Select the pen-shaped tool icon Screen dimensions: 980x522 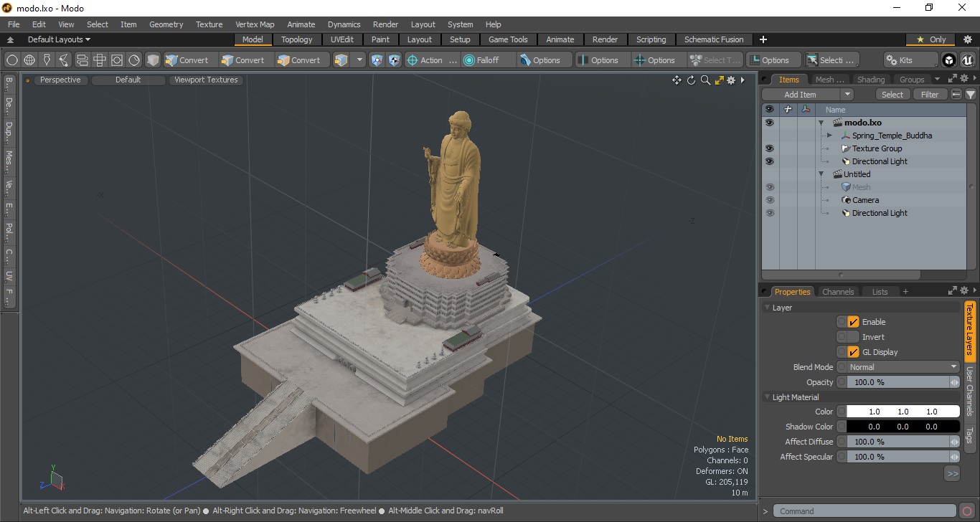click(47, 60)
